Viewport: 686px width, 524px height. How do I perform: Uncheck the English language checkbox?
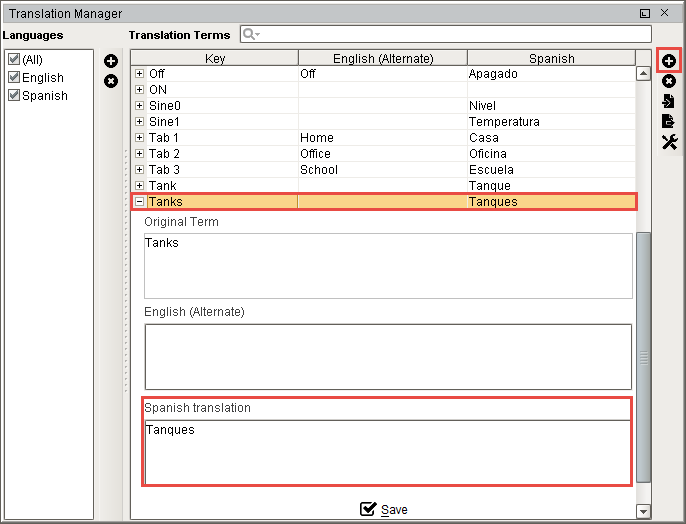tap(14, 78)
